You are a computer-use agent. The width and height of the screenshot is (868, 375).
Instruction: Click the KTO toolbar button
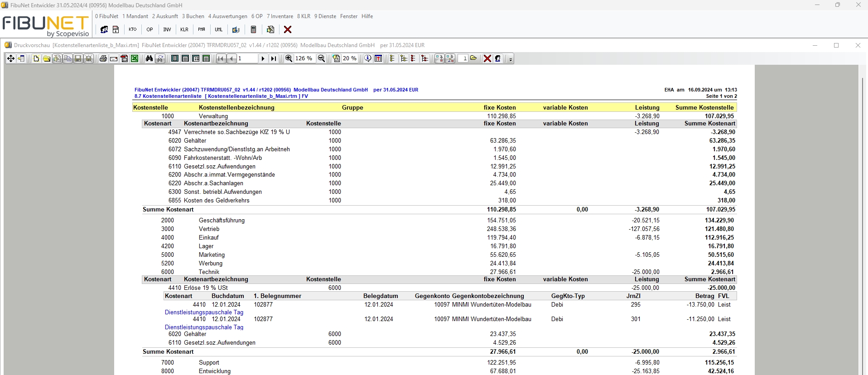[132, 29]
